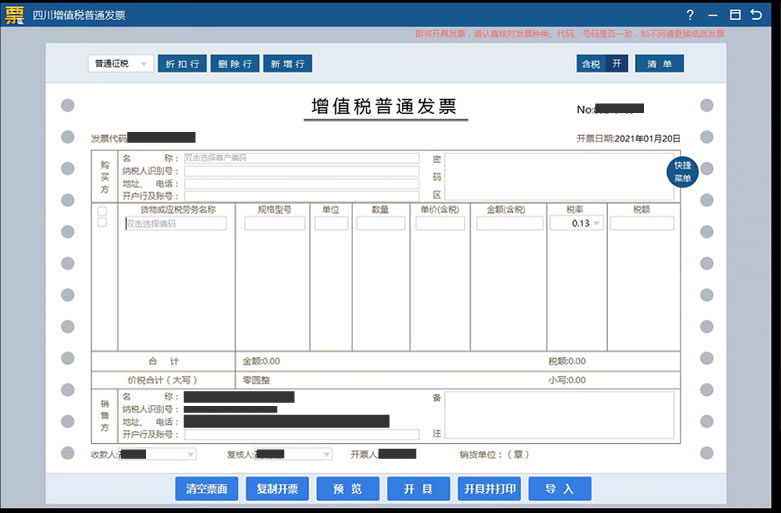
Task: Click the help question mark icon
Action: tap(690, 15)
